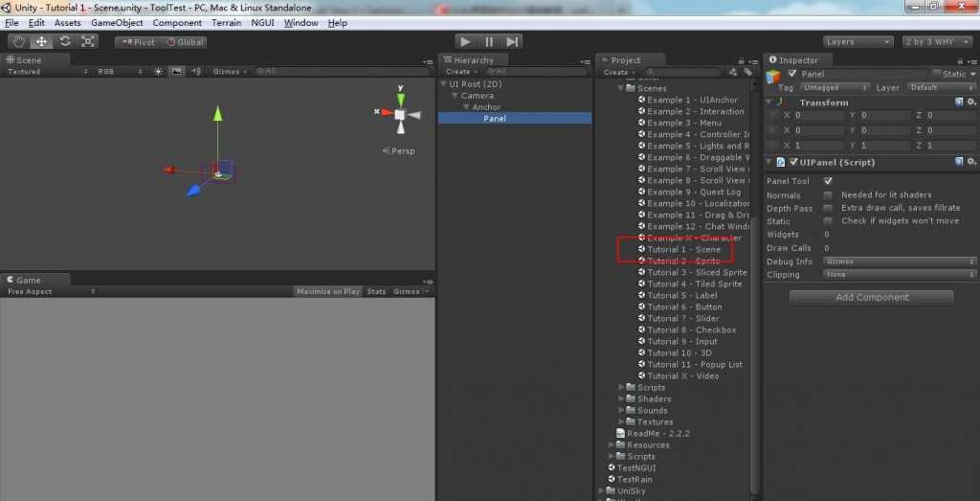Viewport: 980px width, 501px height.
Task: Open the GameObject menu
Action: [x=117, y=23]
